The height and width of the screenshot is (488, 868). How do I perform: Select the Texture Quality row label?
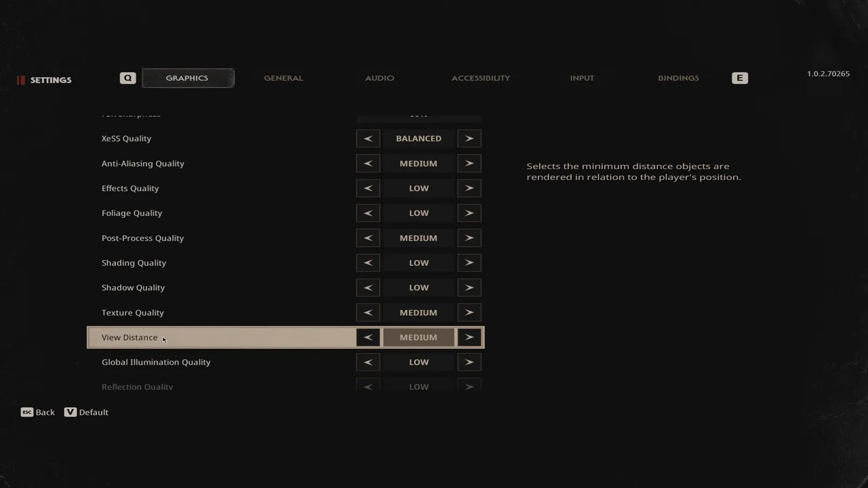point(132,313)
